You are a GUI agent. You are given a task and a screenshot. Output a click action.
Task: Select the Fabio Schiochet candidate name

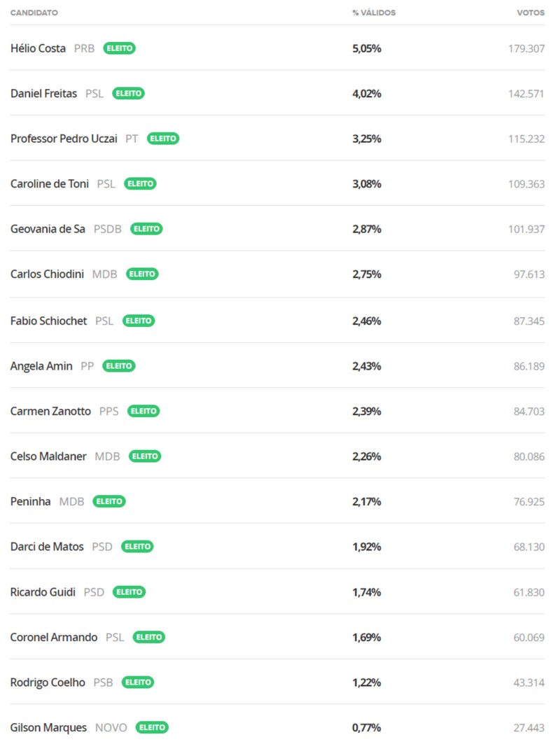[49, 321]
